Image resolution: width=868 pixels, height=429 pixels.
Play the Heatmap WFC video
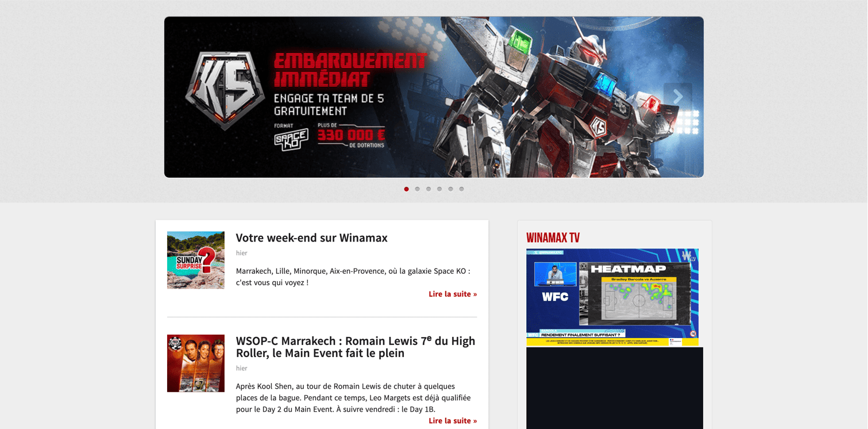tap(612, 297)
